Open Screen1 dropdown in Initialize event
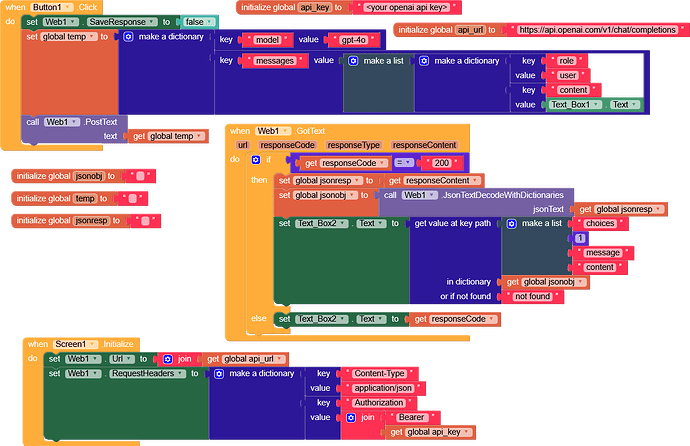Image resolution: width=690 pixels, height=446 pixels. coord(75,344)
